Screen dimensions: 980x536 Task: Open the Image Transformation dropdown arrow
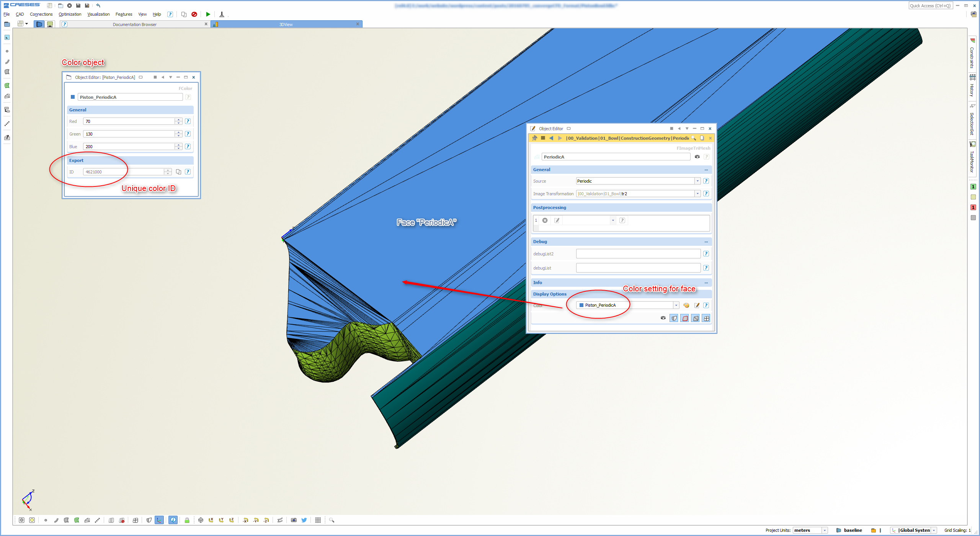[x=697, y=194]
